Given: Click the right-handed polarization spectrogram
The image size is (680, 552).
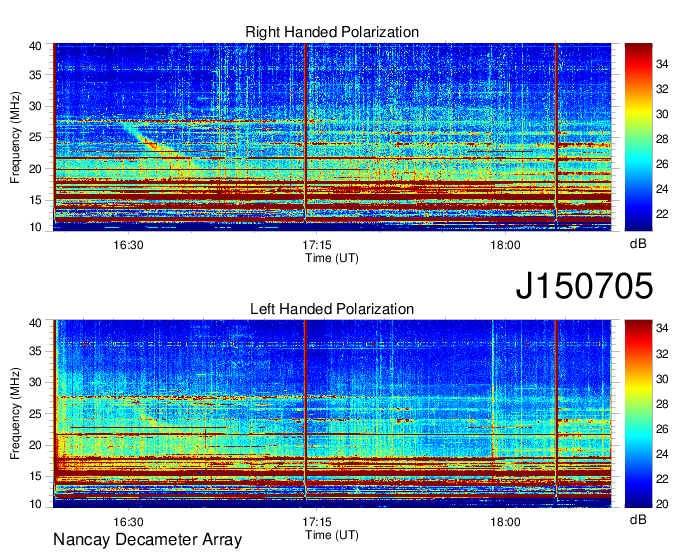Looking at the screenshot, I should point(332,137).
